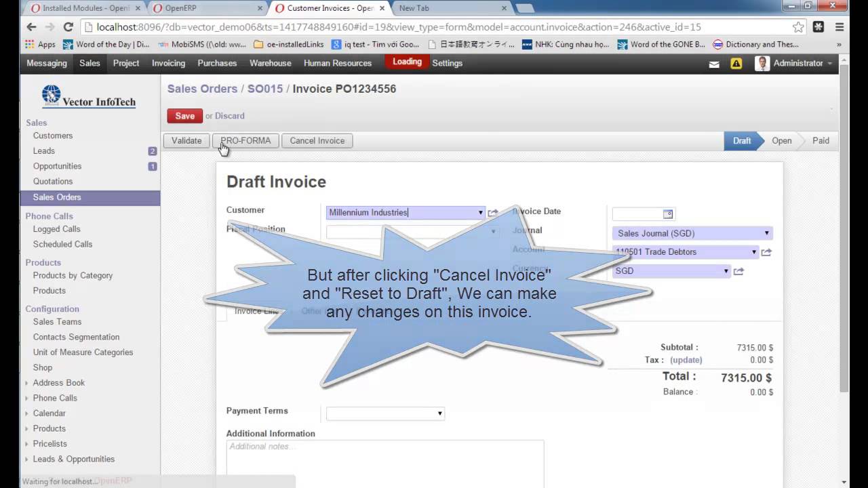Click the Vector InfoTech company logo

tap(89, 97)
